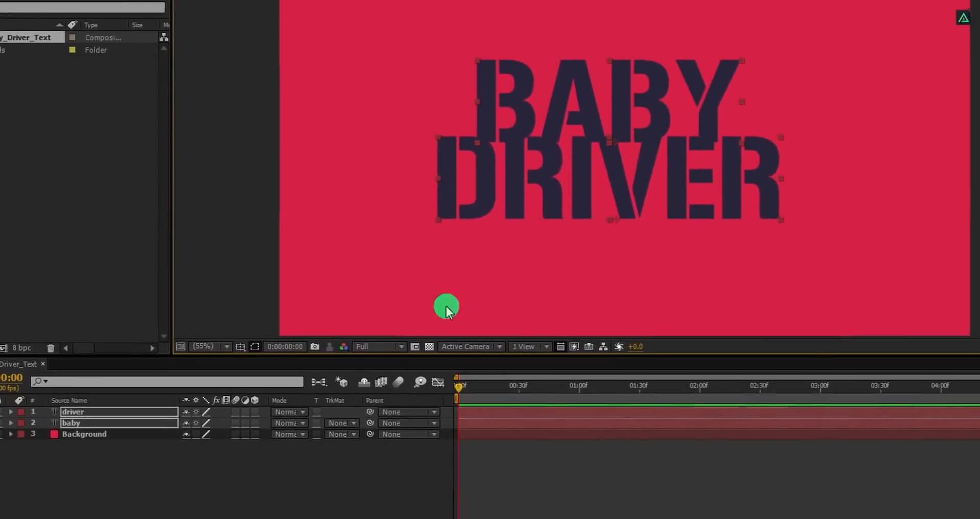Close the Driver_Text timeline tab
980x519 pixels.
pos(43,364)
